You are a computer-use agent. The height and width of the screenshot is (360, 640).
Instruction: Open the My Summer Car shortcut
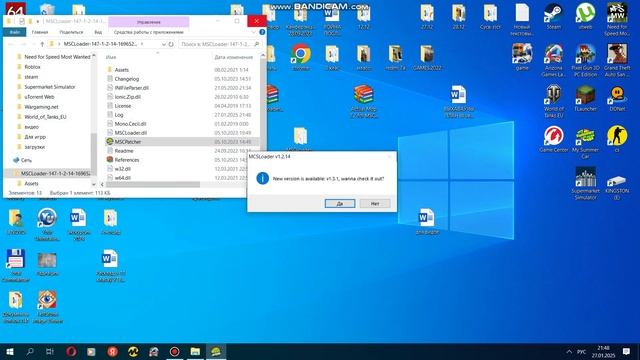click(585, 143)
